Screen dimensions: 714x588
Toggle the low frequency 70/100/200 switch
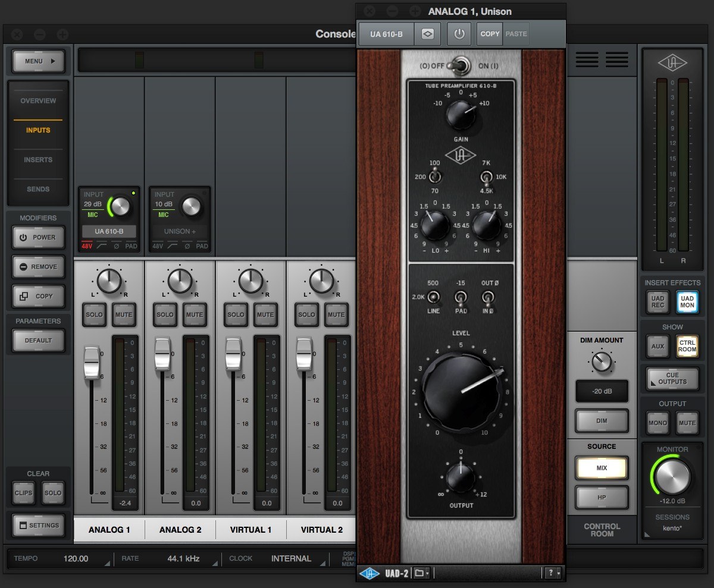(x=436, y=176)
